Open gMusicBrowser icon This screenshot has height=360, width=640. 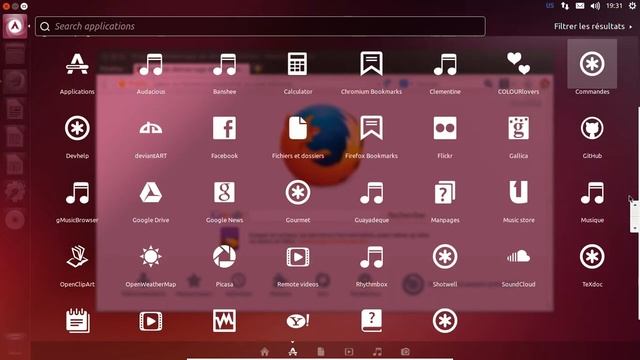click(77, 192)
